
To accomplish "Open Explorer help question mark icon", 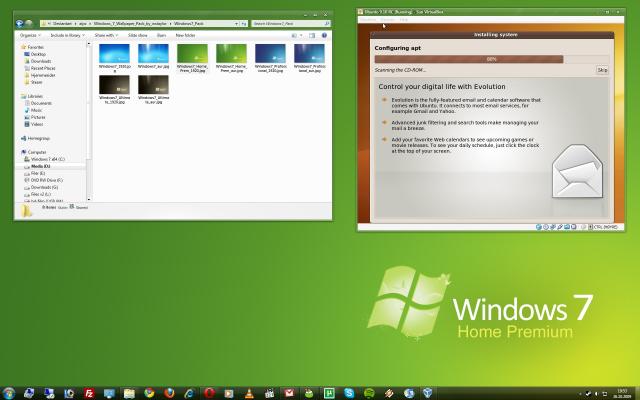I will pyautogui.click(x=324, y=36).
